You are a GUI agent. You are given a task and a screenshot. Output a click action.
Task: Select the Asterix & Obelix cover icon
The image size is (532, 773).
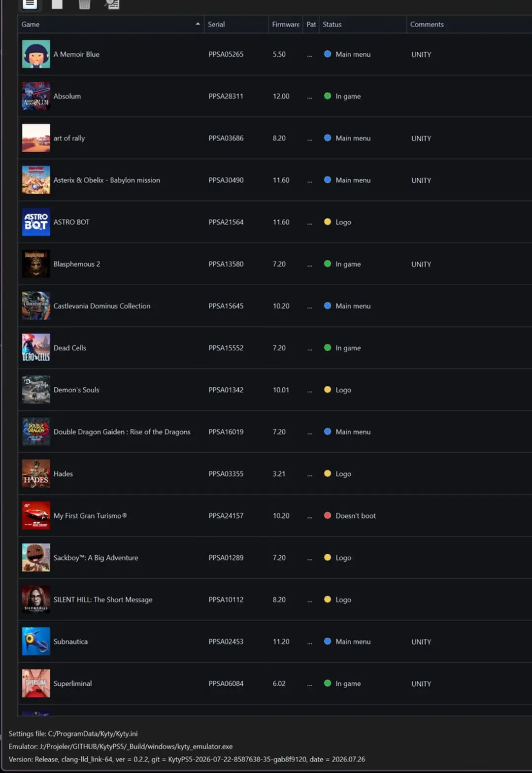(36, 180)
